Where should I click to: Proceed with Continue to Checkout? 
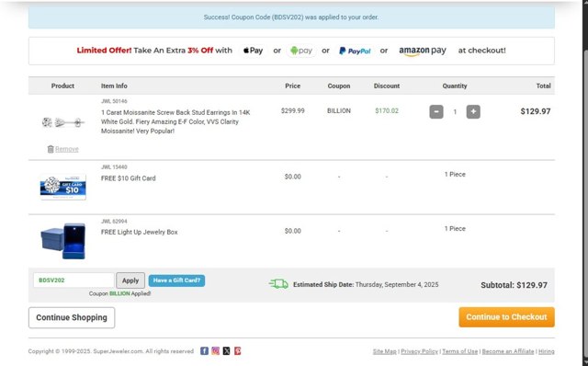[506, 317]
